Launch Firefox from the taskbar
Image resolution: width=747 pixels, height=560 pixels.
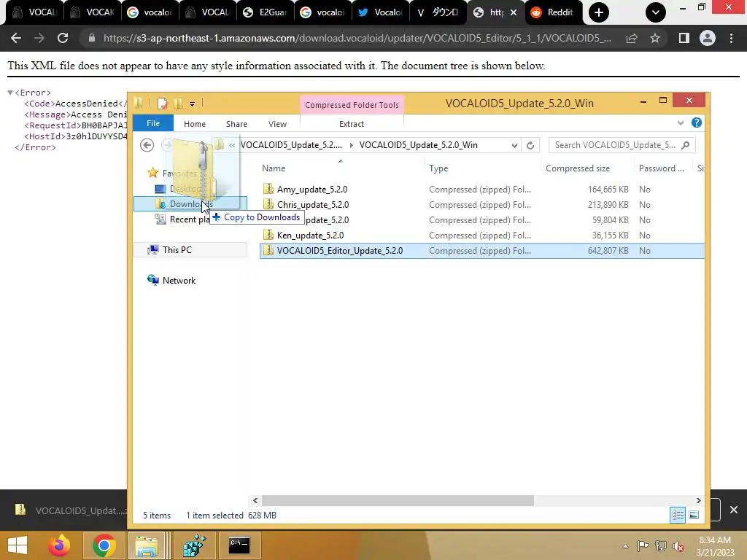pyautogui.click(x=60, y=545)
